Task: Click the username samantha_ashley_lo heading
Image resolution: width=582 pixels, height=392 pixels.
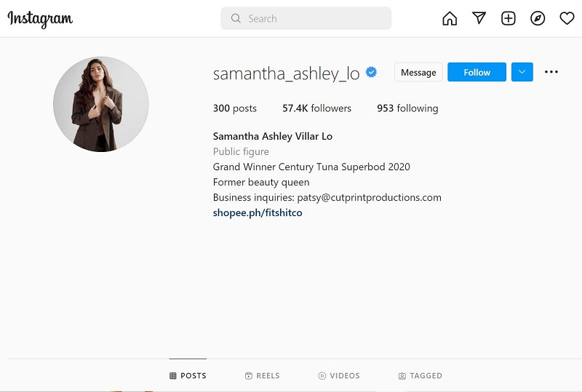Action: (x=286, y=73)
